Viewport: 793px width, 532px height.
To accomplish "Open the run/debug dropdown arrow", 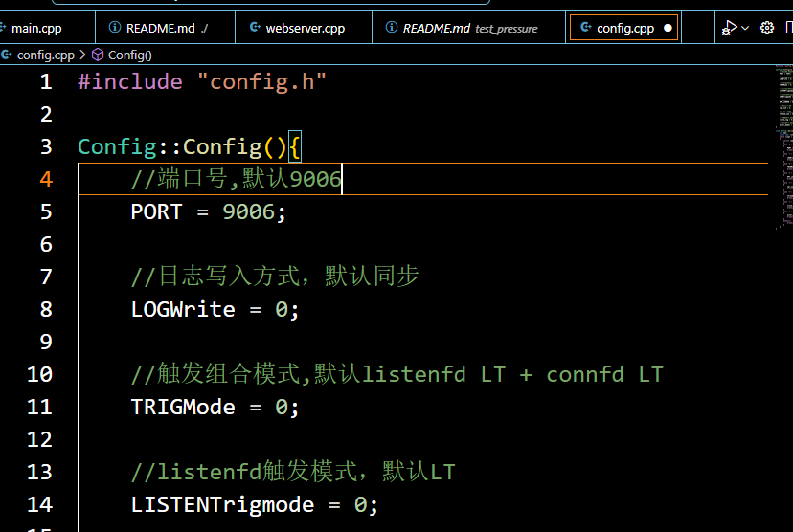I will point(745,28).
